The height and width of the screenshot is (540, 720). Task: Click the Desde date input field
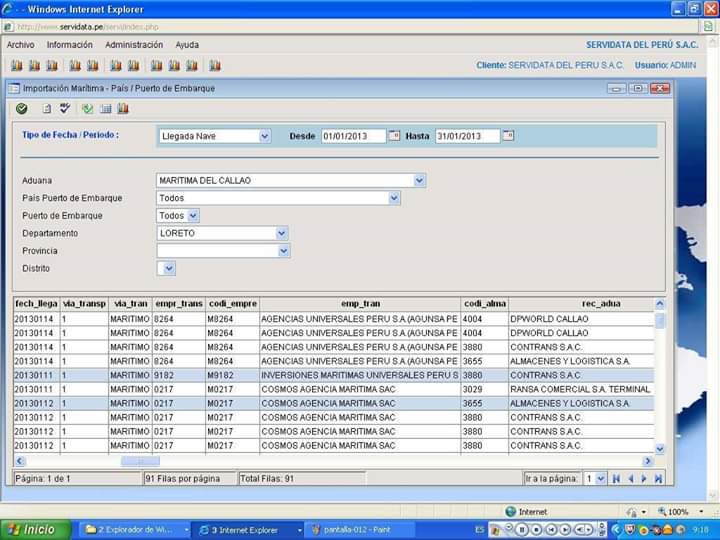coord(352,136)
